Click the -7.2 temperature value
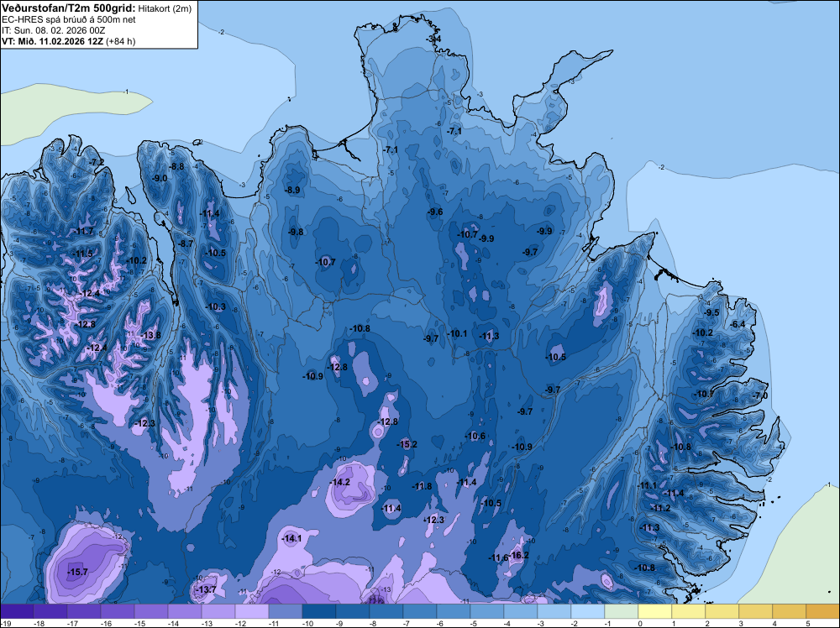Viewport: 840px width, 628px height. click(x=97, y=162)
